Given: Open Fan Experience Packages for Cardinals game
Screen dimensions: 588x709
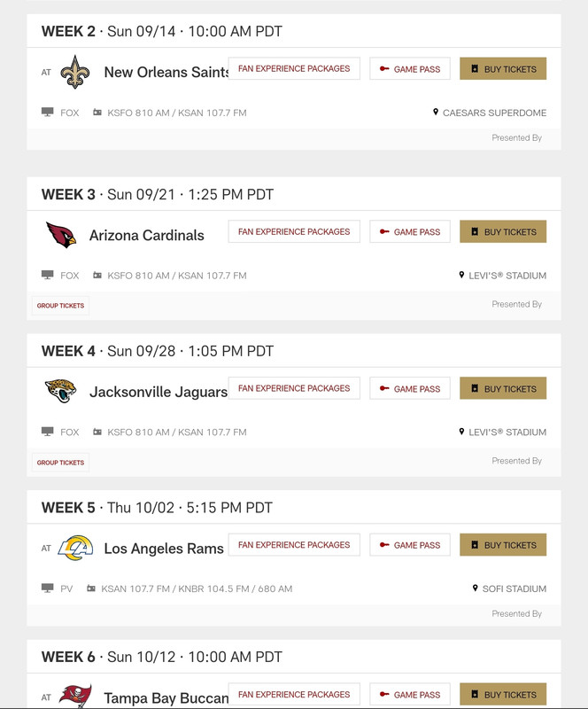Looking at the screenshot, I should pos(294,231).
